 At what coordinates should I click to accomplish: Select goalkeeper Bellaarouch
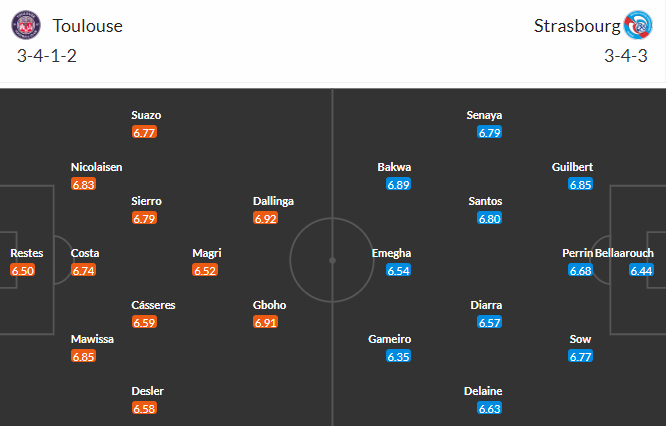[x=626, y=253]
